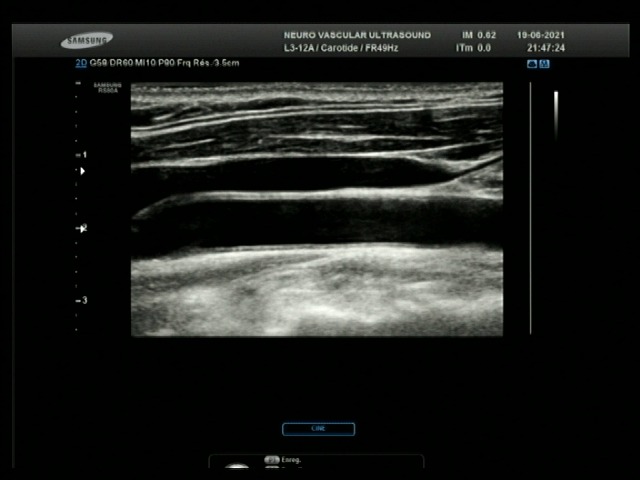Click the 2 cm depth marker
The image size is (640, 480).
point(83,228)
